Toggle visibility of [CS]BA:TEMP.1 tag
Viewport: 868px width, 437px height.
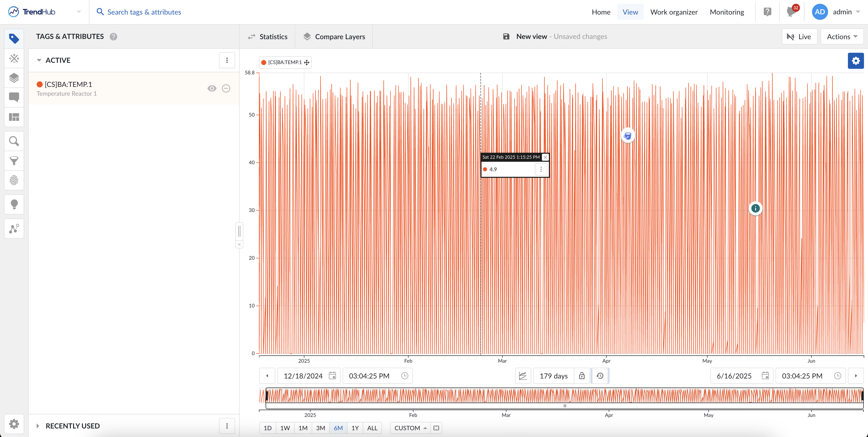click(212, 88)
